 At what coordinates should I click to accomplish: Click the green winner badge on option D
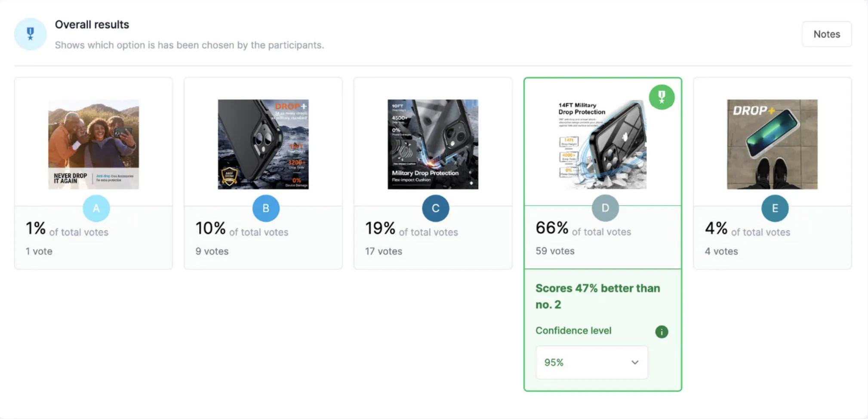tap(662, 97)
